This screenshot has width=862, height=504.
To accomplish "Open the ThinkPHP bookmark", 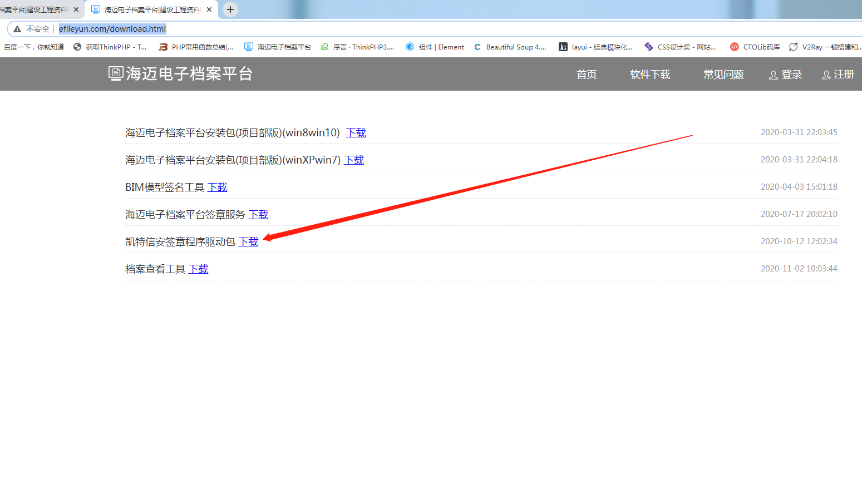I will point(110,47).
